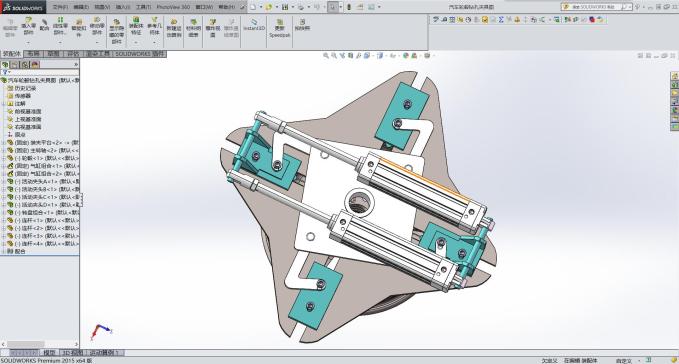
Task: Toggle the Instant3D button
Action: click(x=254, y=25)
